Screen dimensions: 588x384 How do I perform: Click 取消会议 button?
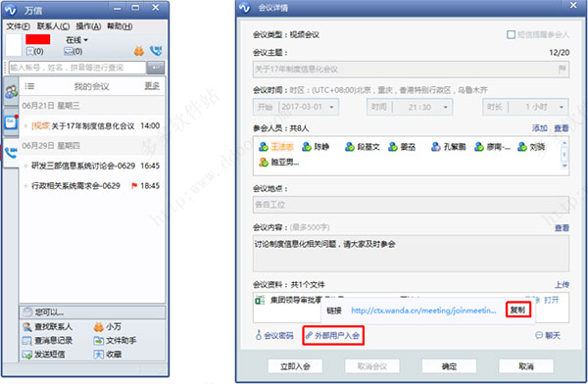(x=372, y=366)
